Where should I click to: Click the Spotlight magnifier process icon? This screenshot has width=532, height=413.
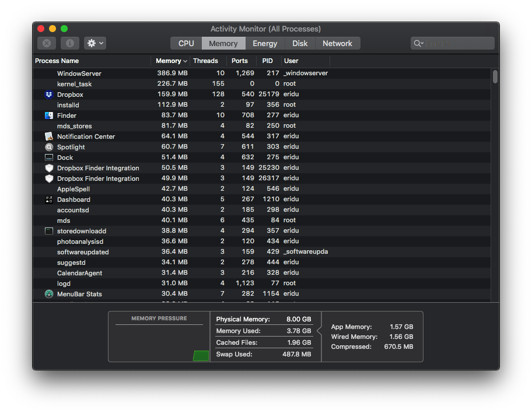click(x=49, y=147)
